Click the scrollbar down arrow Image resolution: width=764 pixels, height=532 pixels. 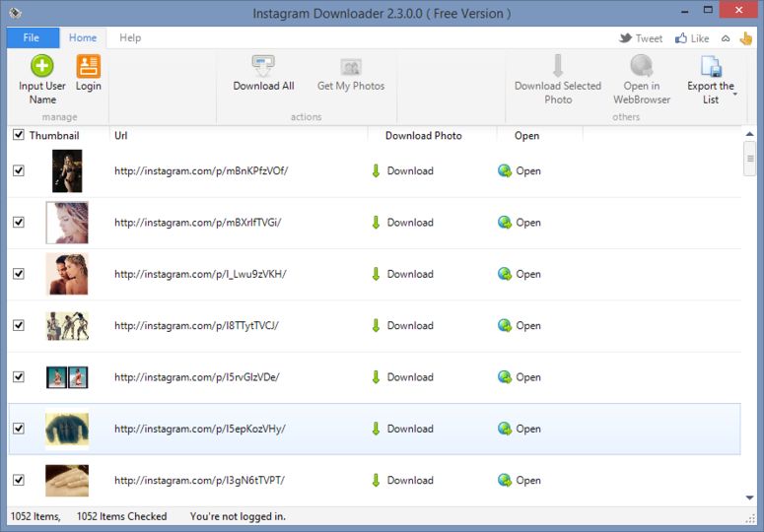[750, 498]
